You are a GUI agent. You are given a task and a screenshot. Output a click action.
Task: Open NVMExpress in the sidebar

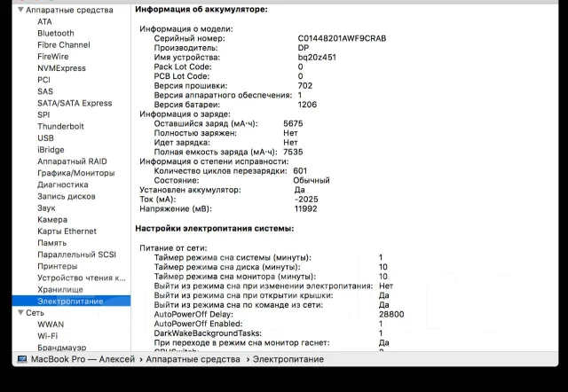[x=61, y=68]
